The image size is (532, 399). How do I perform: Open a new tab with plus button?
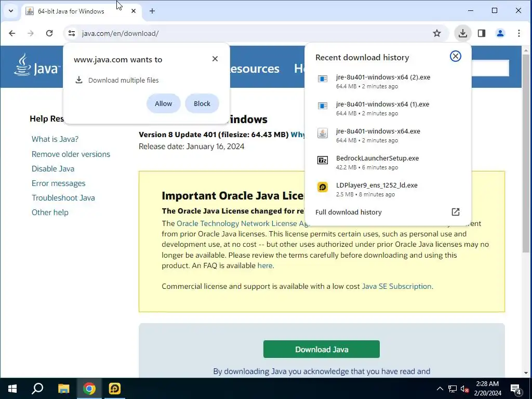click(152, 11)
